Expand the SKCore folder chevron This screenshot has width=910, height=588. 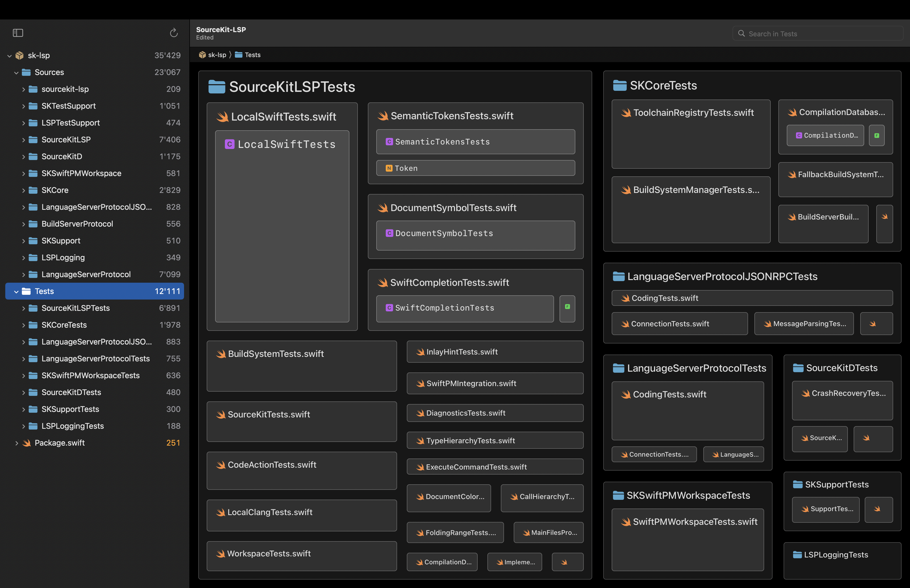coord(23,190)
